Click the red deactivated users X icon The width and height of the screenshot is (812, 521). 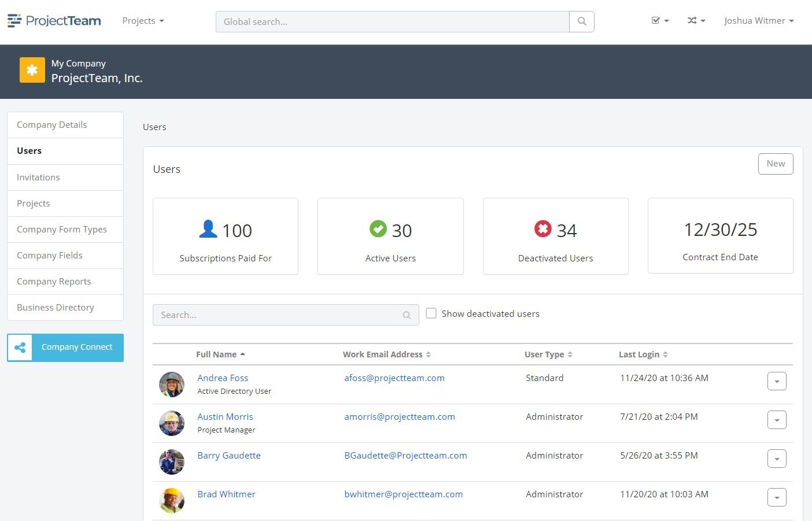[543, 229]
